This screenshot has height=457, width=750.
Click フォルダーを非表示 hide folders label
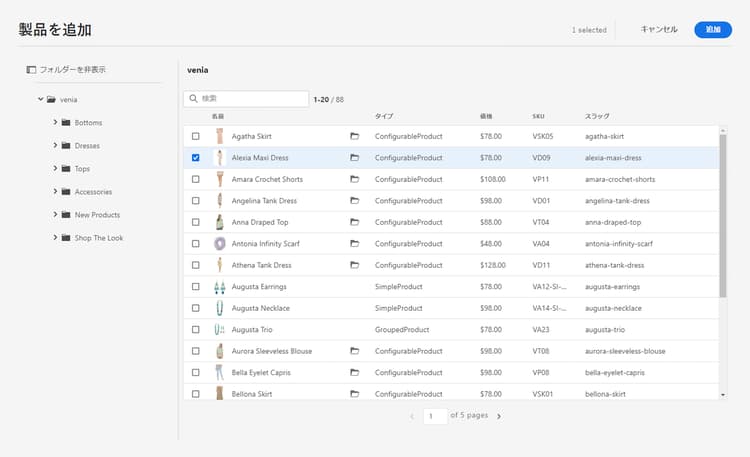tap(73, 70)
